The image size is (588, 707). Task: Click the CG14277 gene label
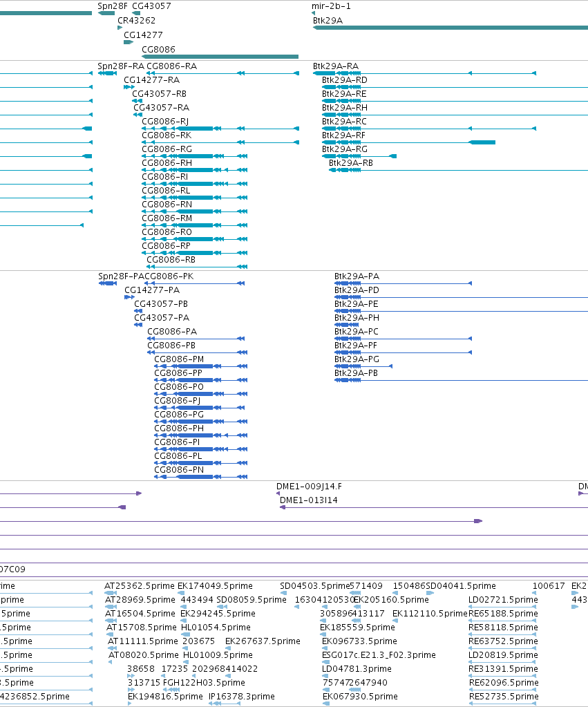pos(143,35)
